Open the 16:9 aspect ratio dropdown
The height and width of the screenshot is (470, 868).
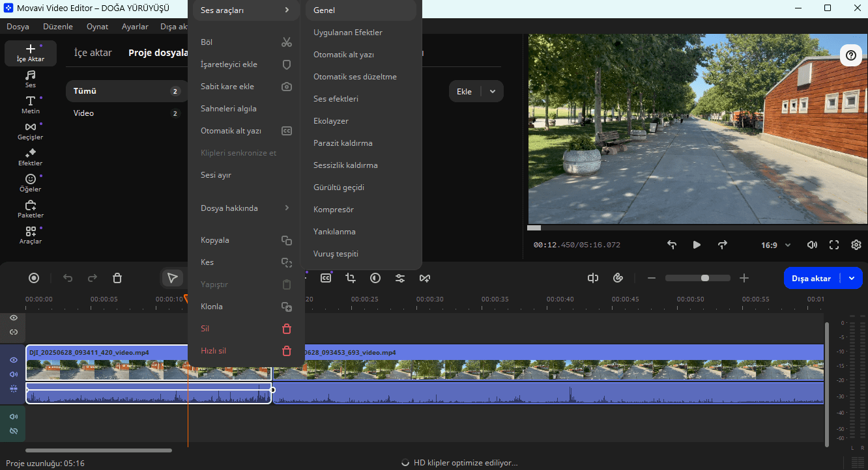[775, 245]
